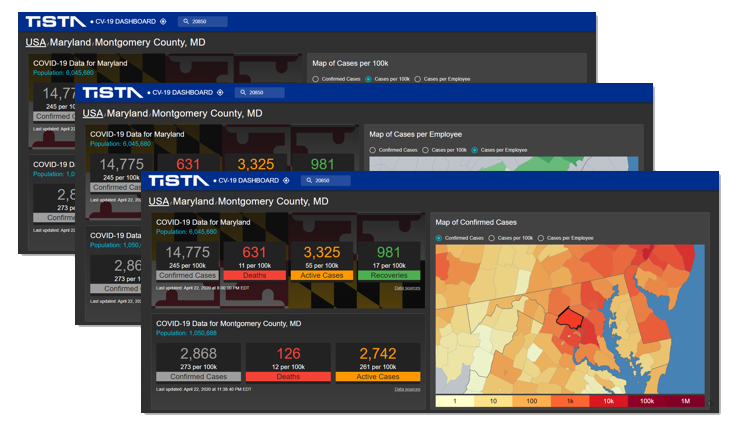Click location target icon in middle window header
Screen dimensions: 738x432
click(x=220, y=93)
